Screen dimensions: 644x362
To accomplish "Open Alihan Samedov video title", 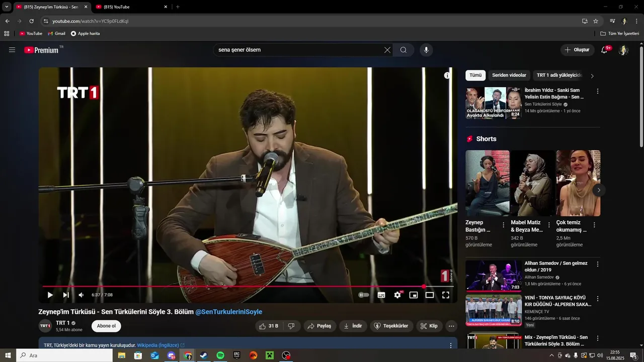I will pos(556,266).
